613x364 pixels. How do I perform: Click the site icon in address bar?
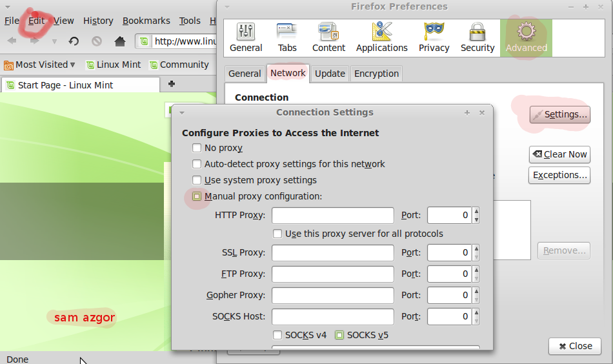pyautogui.click(x=144, y=41)
